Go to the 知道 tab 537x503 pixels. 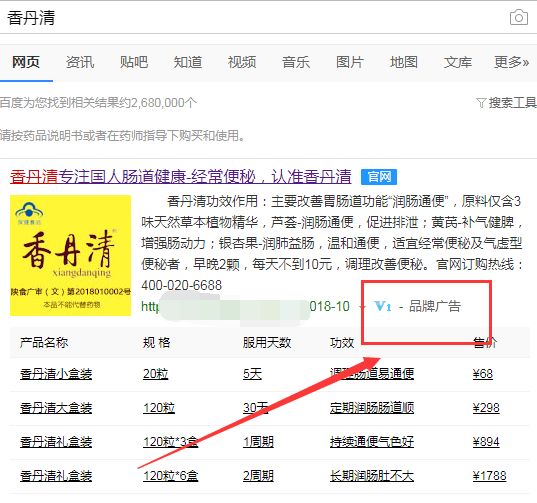pos(188,62)
